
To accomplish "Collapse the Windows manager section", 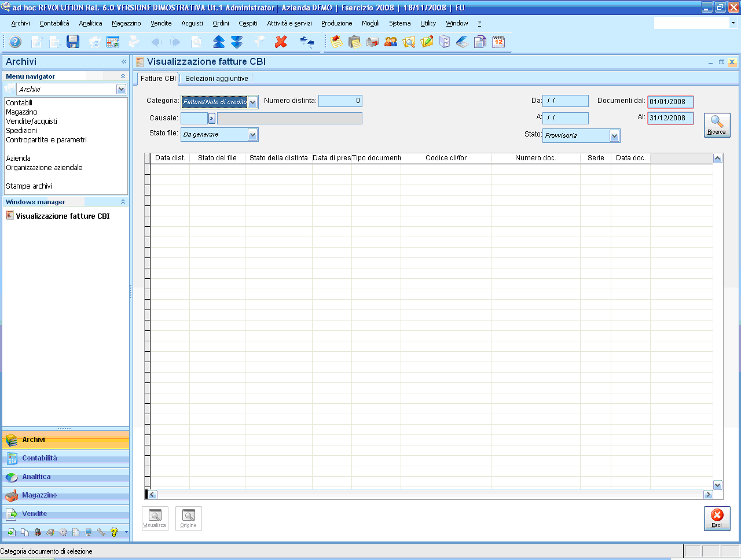I will tap(123, 201).
